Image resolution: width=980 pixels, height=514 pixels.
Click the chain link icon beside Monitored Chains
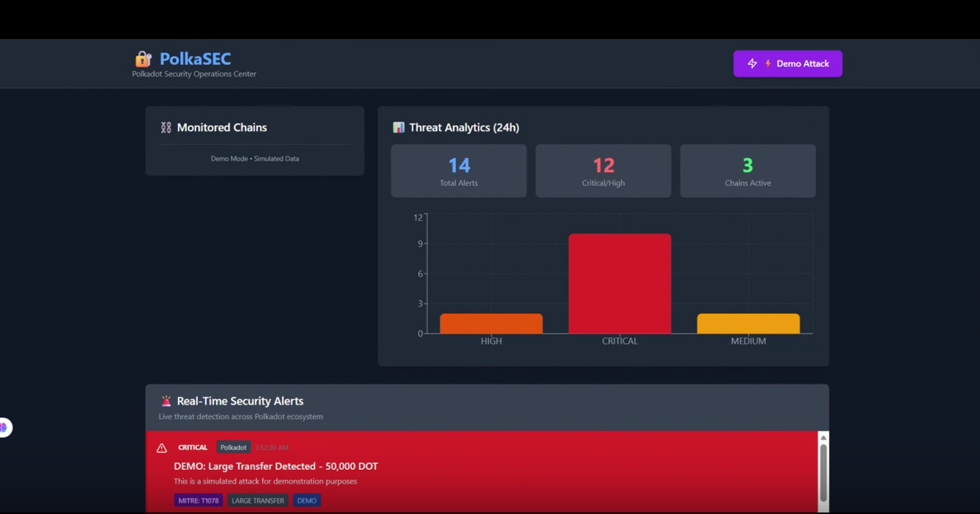tap(166, 128)
